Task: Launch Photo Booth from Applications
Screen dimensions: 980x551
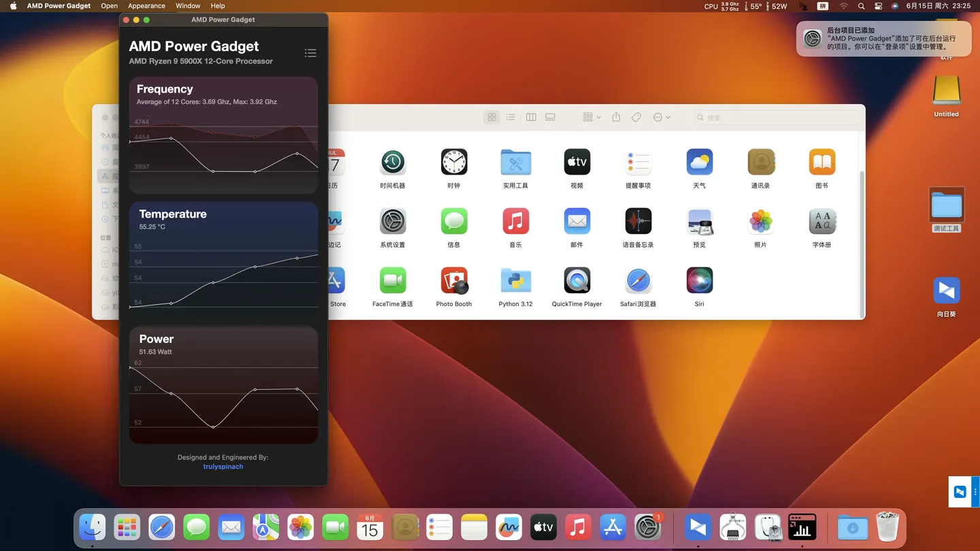Action: coord(454,281)
